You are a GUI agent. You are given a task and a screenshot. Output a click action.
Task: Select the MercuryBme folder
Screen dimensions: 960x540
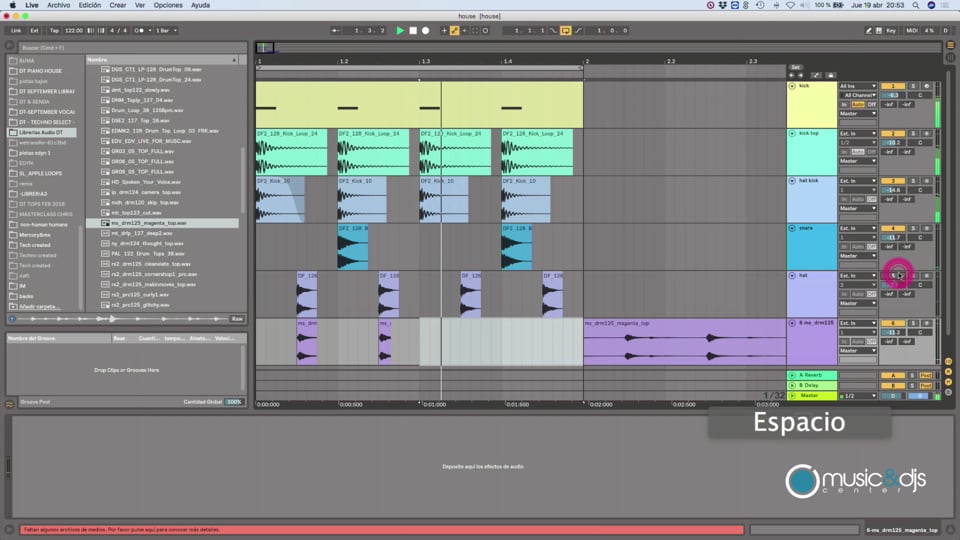pyautogui.click(x=35, y=234)
